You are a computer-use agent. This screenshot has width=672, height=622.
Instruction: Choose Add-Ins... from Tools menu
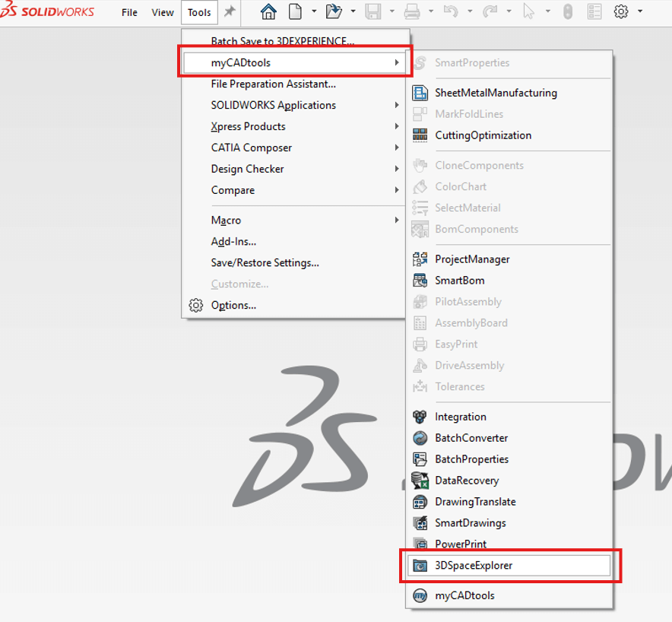coord(233,242)
